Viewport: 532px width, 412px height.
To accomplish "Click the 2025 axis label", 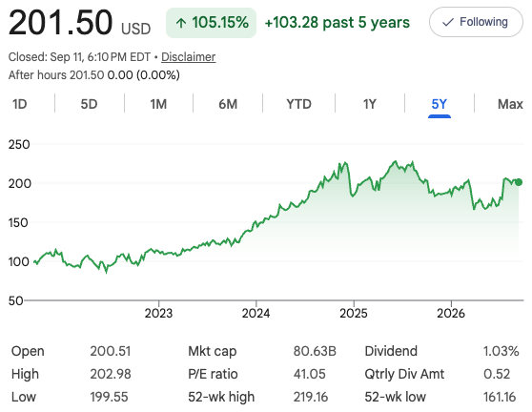I will [x=354, y=313].
